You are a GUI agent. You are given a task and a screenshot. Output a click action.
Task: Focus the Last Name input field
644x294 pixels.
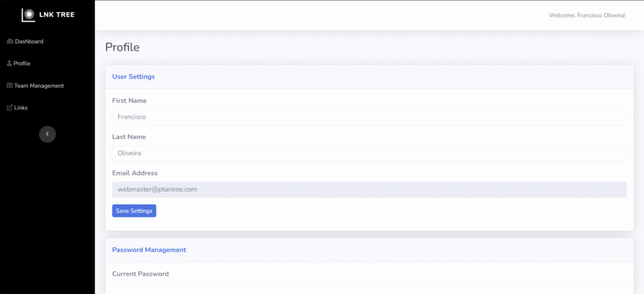369,153
